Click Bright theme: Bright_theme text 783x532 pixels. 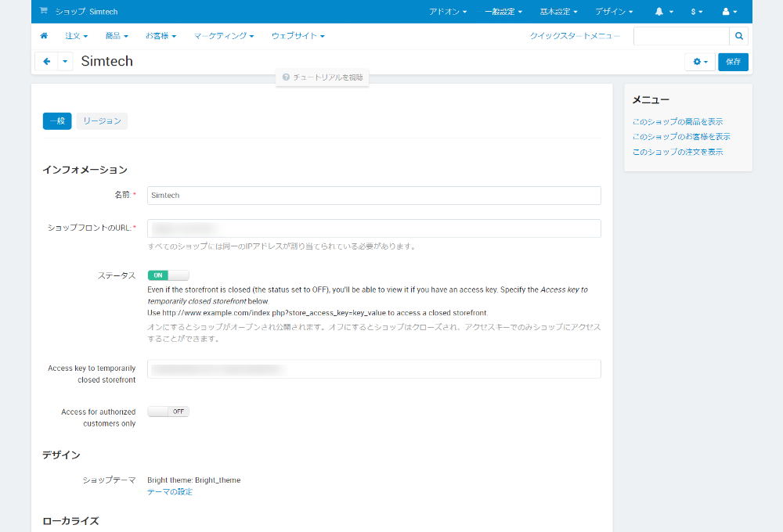(x=193, y=480)
